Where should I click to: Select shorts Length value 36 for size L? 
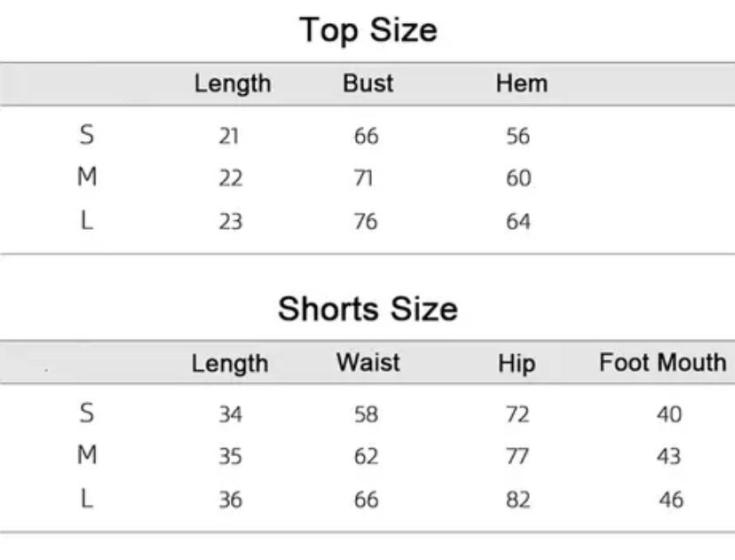(230, 500)
